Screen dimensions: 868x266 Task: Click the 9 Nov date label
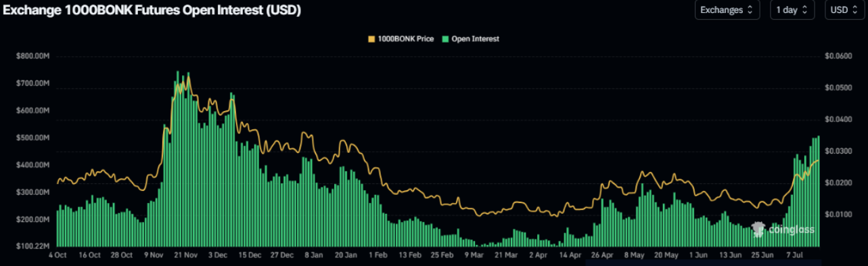click(x=154, y=256)
